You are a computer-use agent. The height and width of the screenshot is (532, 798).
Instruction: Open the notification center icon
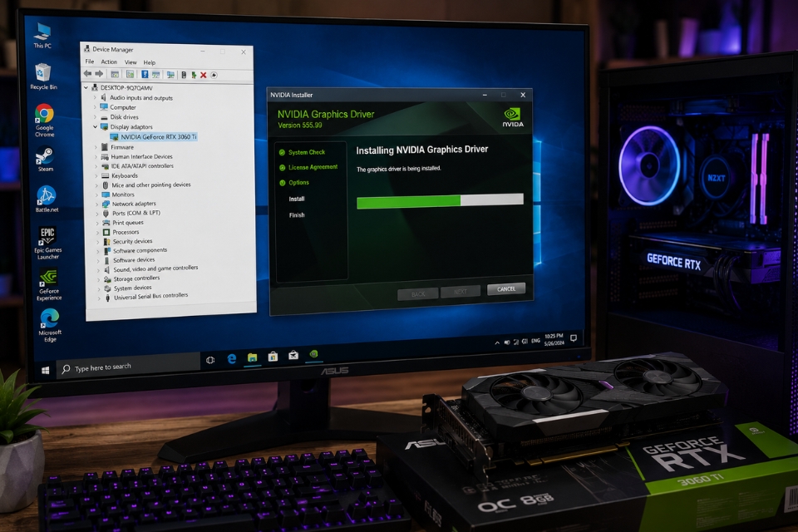tap(573, 338)
